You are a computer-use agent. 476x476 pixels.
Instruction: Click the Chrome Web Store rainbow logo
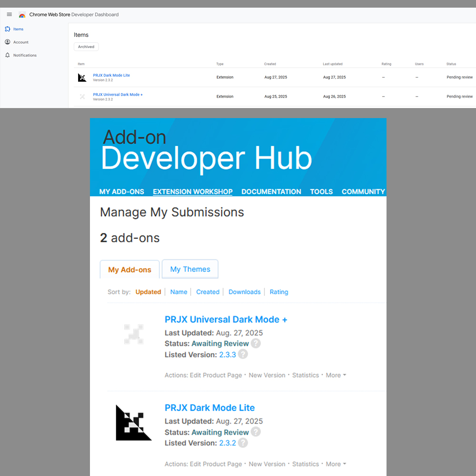(x=22, y=15)
